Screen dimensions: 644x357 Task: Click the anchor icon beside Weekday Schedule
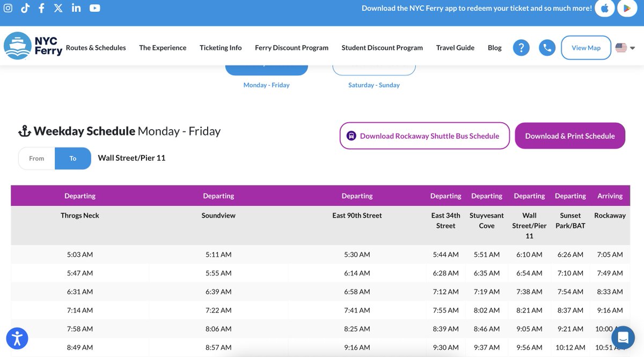click(25, 131)
